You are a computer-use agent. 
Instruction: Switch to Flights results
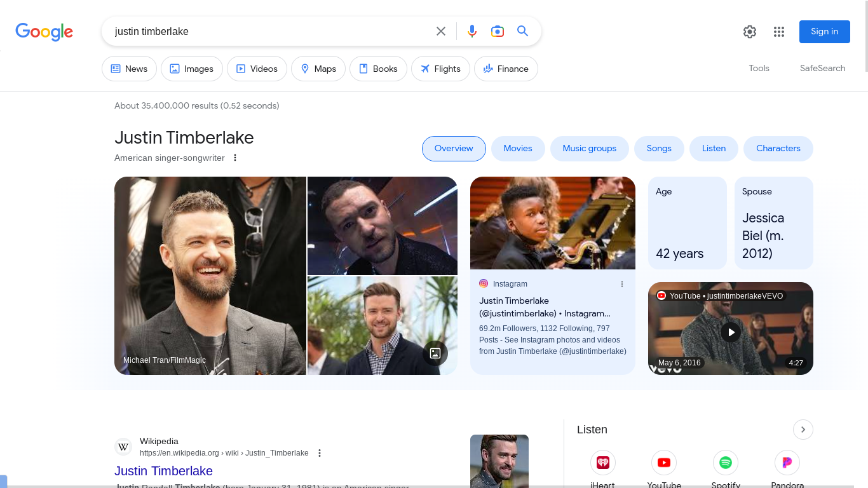point(440,69)
